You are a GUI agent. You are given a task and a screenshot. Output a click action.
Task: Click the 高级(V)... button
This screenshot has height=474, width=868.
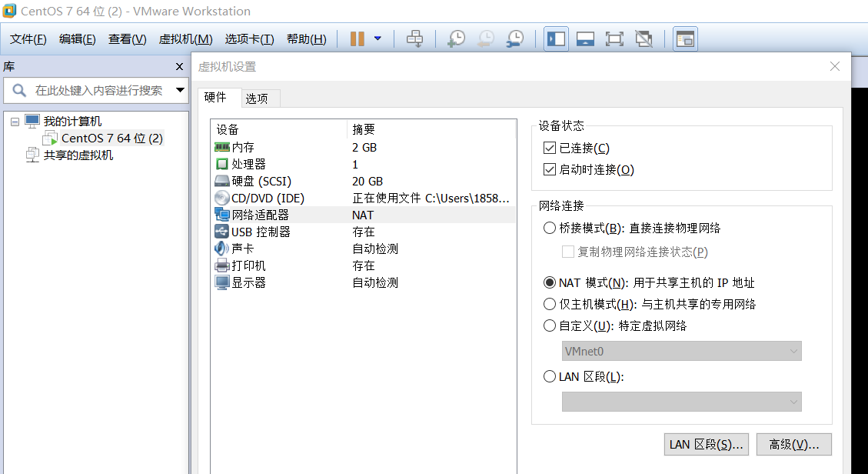tap(794, 445)
